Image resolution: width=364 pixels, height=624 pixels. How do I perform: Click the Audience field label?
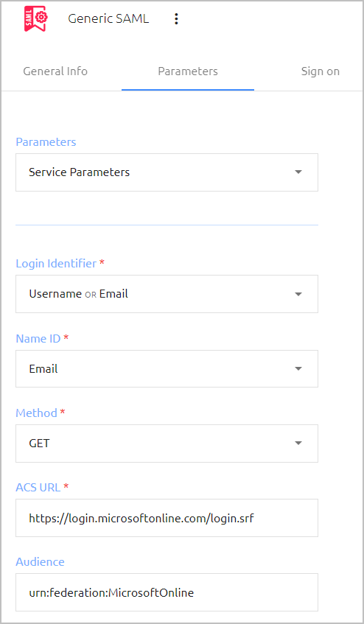coord(41,561)
